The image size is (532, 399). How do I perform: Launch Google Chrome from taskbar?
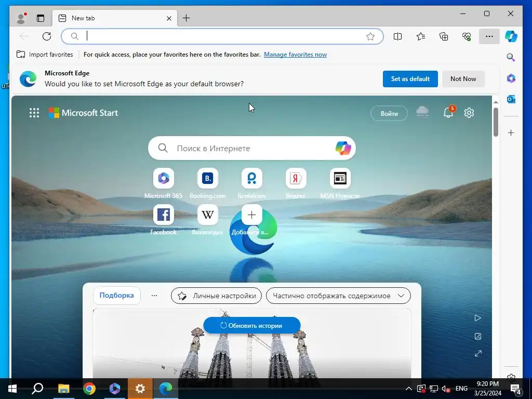(89, 389)
